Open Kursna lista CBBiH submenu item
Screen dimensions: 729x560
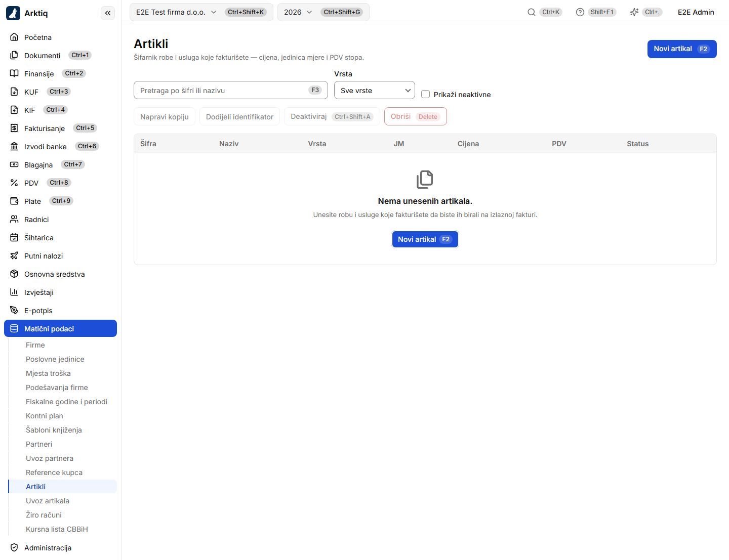(x=63, y=529)
